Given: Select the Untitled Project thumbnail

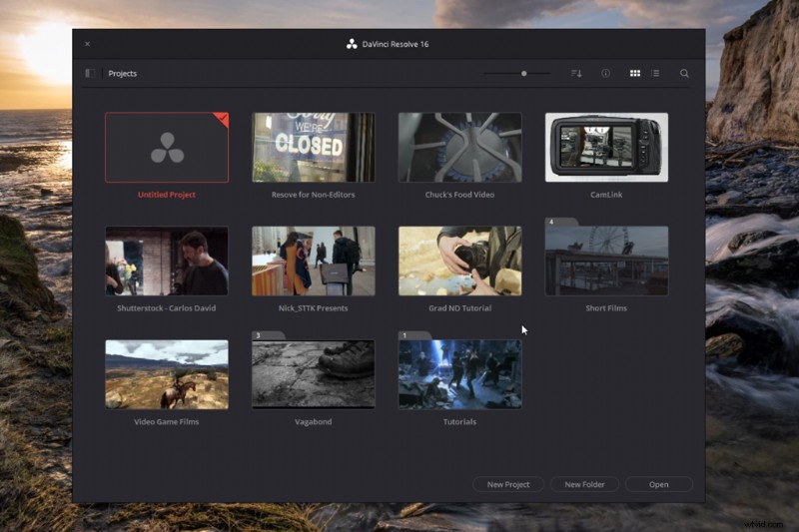Looking at the screenshot, I should (x=167, y=147).
